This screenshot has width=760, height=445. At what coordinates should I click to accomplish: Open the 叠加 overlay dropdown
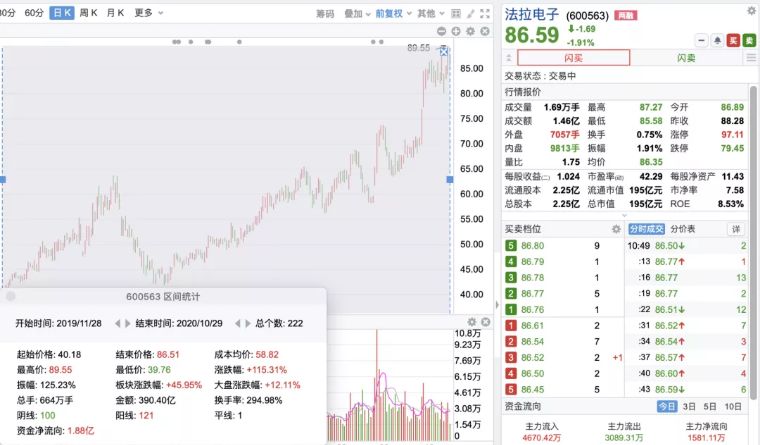[x=358, y=14]
